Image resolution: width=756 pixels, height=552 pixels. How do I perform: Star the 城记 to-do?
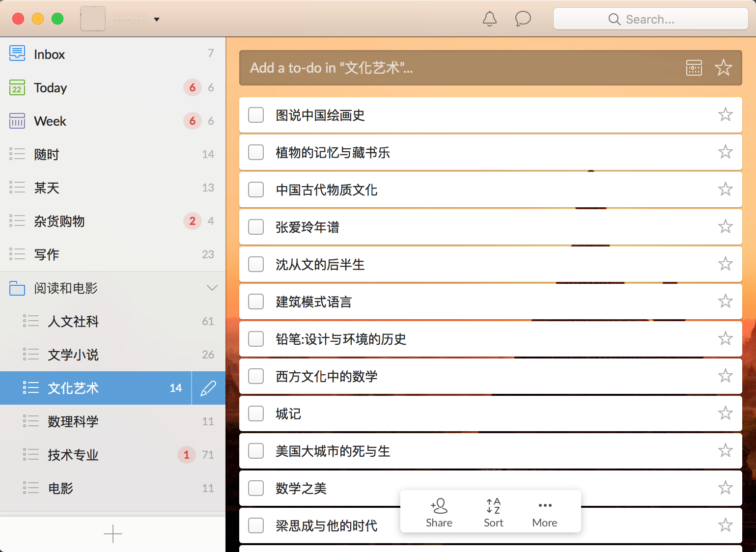click(726, 414)
